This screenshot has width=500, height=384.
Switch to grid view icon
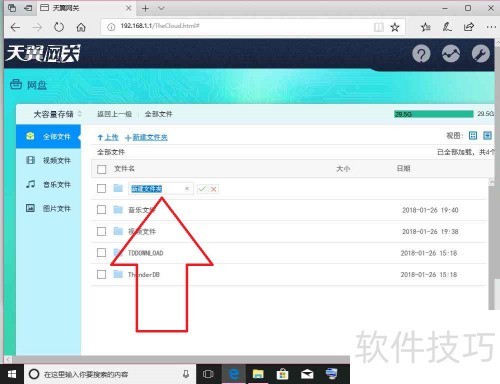point(473,135)
